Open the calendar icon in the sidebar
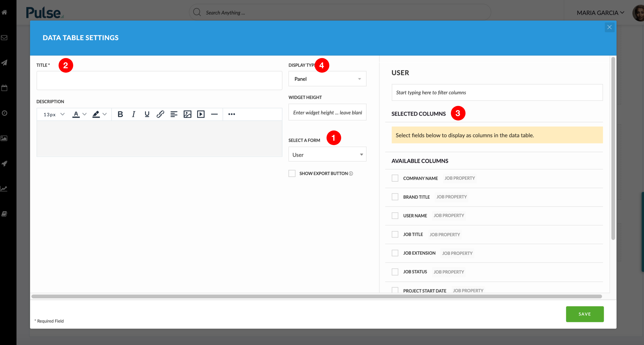The height and width of the screenshot is (345, 644). pos(4,88)
